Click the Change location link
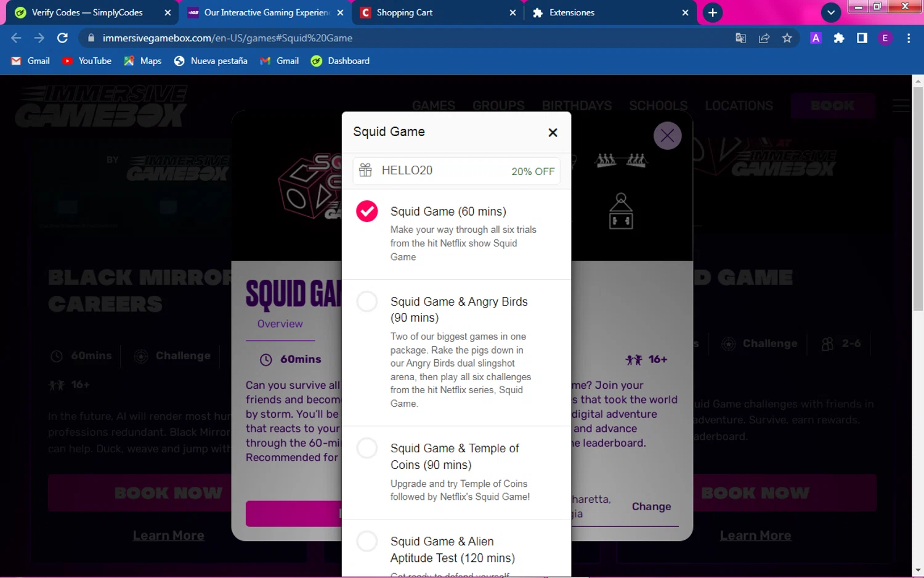The height and width of the screenshot is (578, 924). point(651,507)
